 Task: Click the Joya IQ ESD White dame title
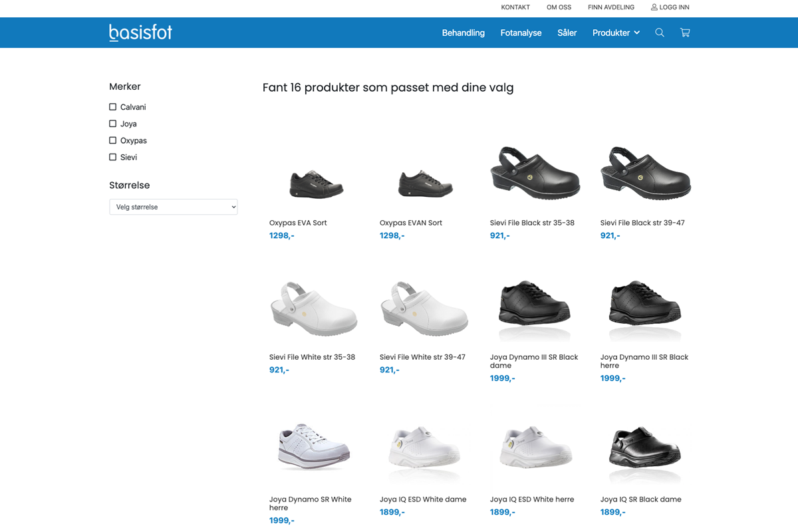coord(423,499)
